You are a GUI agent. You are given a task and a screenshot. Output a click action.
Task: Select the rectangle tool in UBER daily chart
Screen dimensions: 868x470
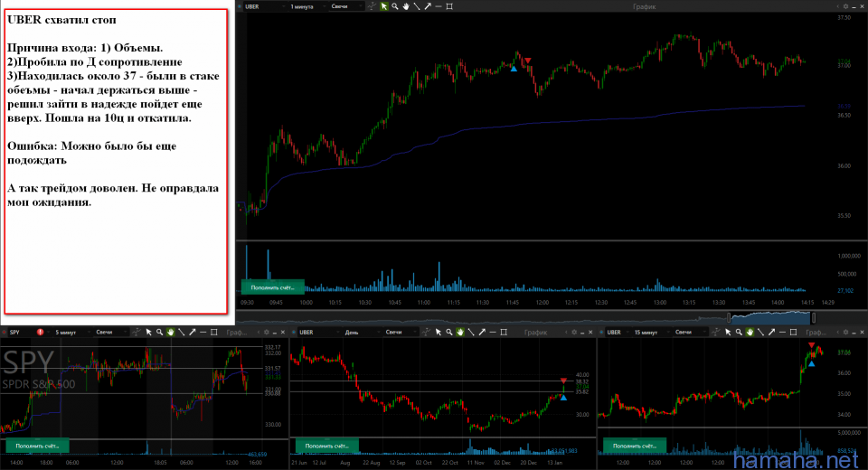(x=504, y=332)
